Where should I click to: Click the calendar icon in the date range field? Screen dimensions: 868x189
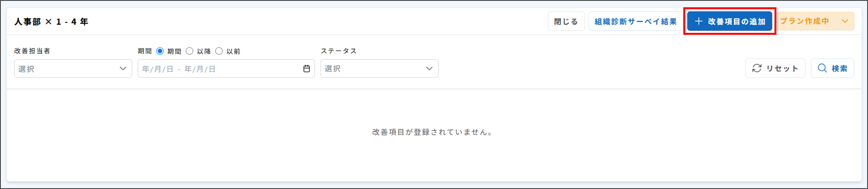click(306, 68)
